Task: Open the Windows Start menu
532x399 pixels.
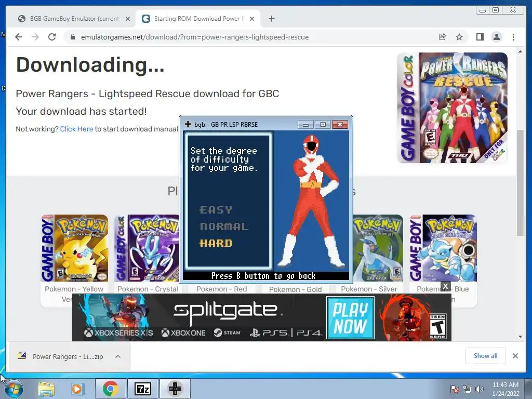Action: pos(14,389)
